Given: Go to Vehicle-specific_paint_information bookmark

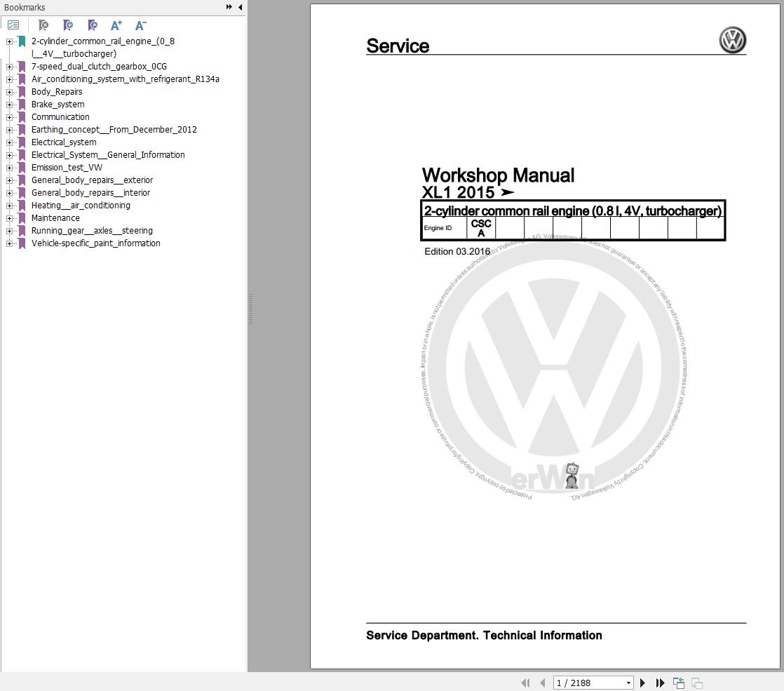Looking at the screenshot, I should point(95,243).
